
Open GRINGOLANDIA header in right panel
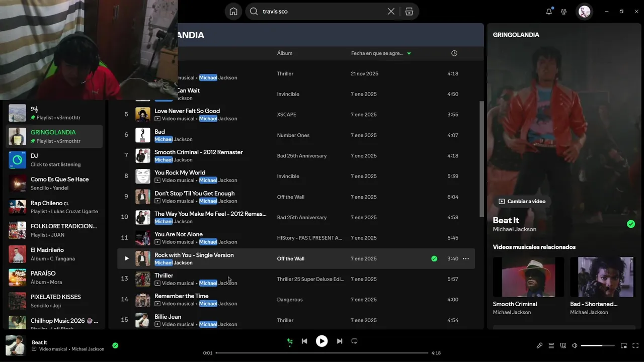(x=516, y=35)
